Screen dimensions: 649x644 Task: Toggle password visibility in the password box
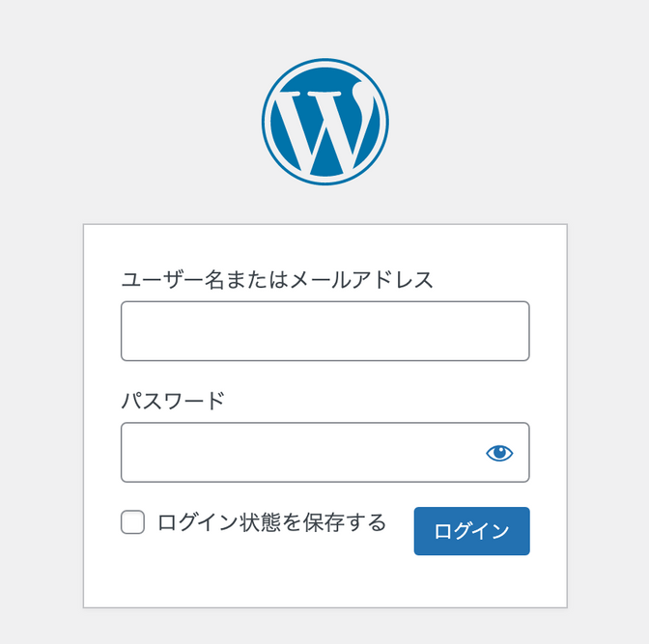click(499, 453)
